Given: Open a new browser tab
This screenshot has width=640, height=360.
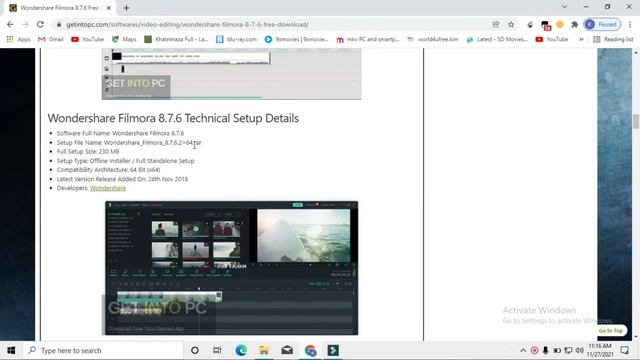Looking at the screenshot, I should click(126, 8).
